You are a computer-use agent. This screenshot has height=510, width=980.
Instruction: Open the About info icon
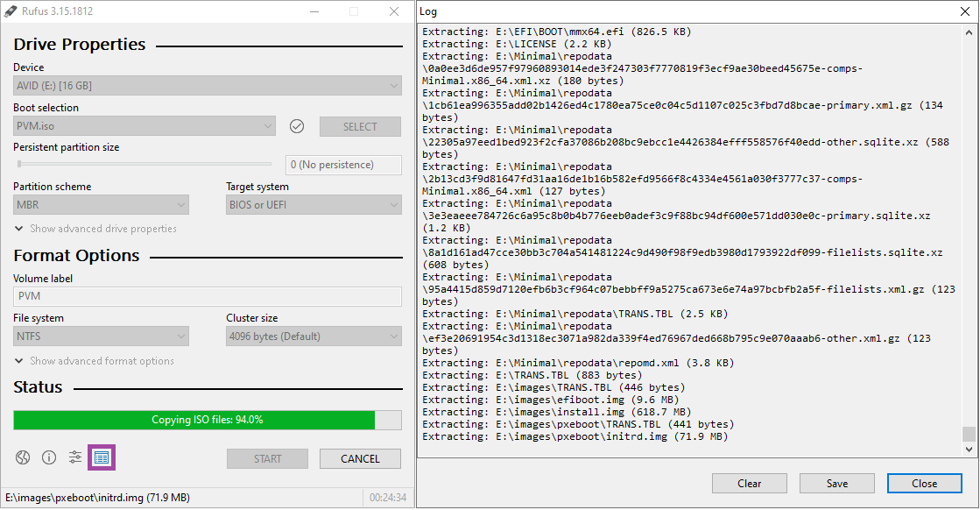[x=49, y=457]
